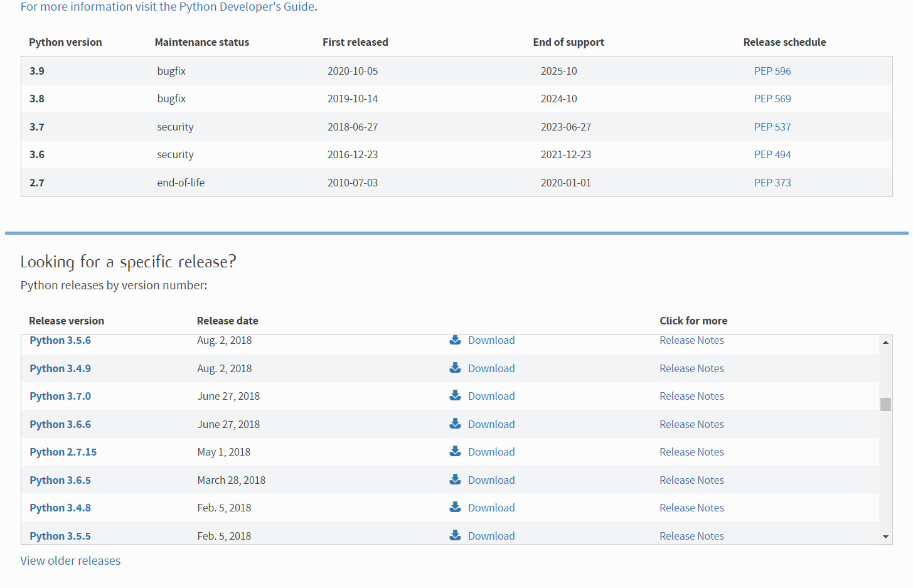Click download icon beside Python 3.4.9
This screenshot has width=913, height=588.
coord(455,368)
